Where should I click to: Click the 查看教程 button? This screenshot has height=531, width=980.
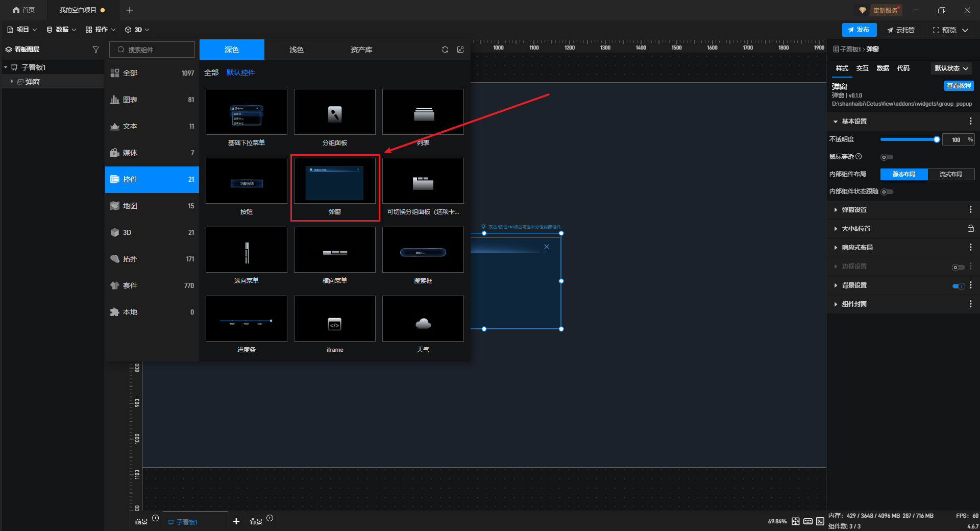pyautogui.click(x=959, y=86)
